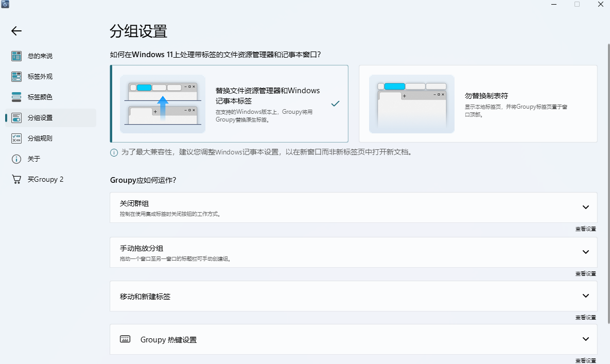Image resolution: width=610 pixels, height=364 pixels.
Task: Click the 分组设置 sidebar icon
Action: coord(16,118)
